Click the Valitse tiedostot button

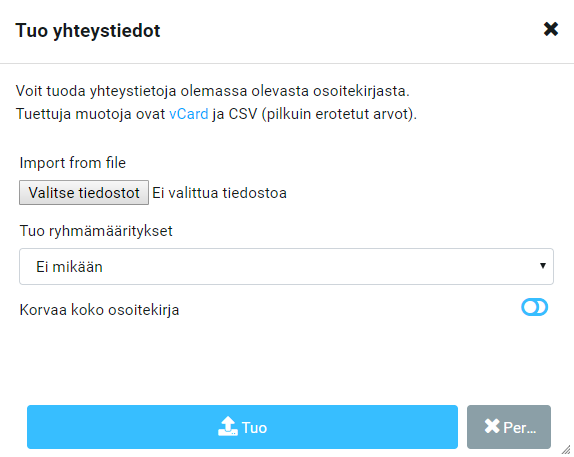[x=84, y=193]
